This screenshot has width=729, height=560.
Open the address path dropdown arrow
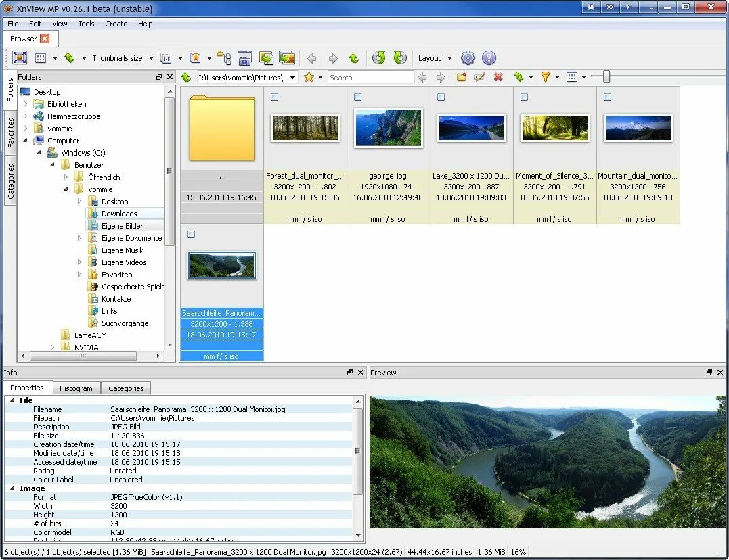point(292,78)
